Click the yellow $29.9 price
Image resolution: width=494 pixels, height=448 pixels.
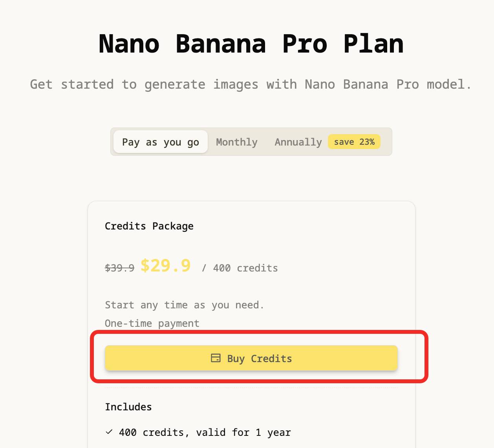point(165,266)
